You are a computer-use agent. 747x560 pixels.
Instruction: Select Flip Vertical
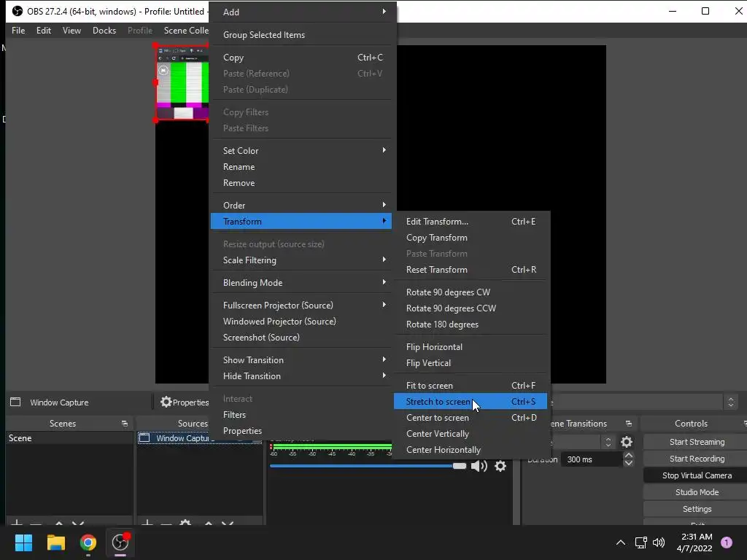click(x=471, y=363)
